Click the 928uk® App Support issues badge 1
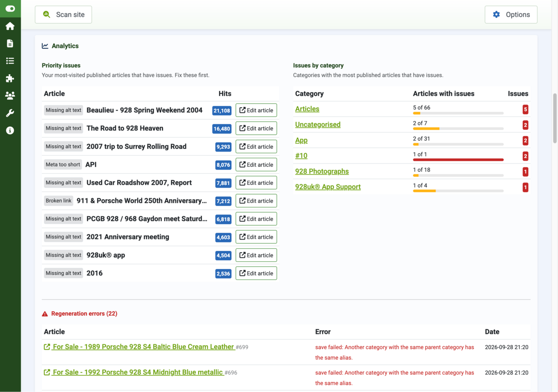Viewport: 558px width, 392px height. [525, 188]
